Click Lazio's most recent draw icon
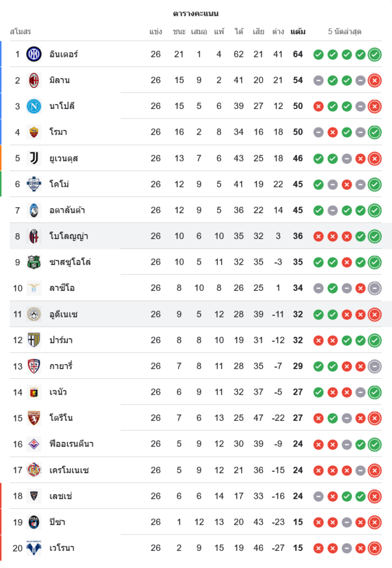The height and width of the screenshot is (568, 392). coord(374,289)
